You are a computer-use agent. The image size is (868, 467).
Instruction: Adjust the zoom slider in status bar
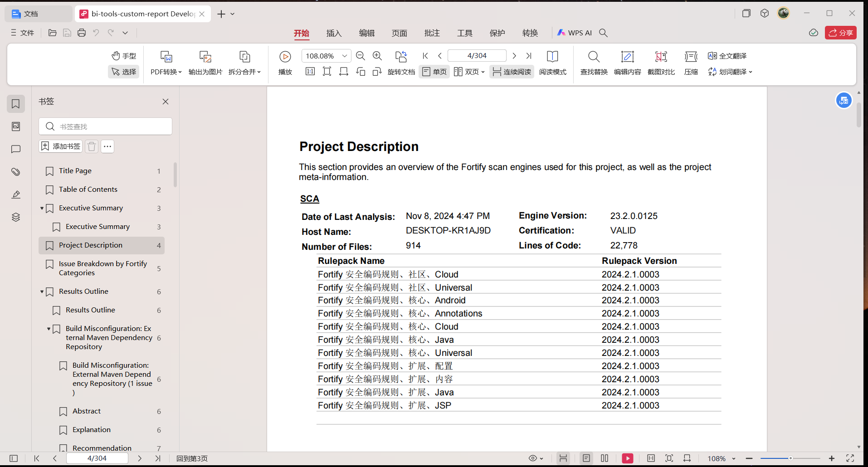(x=790, y=458)
